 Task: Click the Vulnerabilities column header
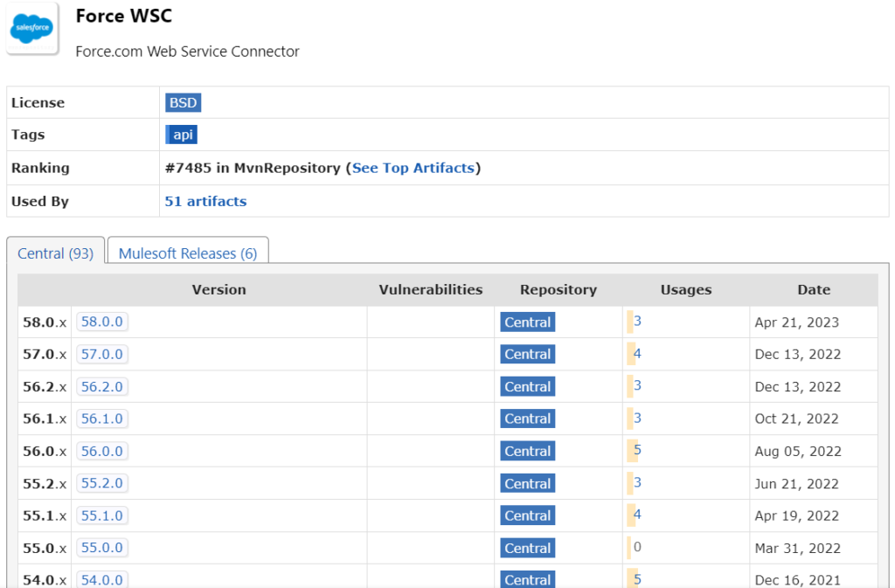tap(431, 290)
